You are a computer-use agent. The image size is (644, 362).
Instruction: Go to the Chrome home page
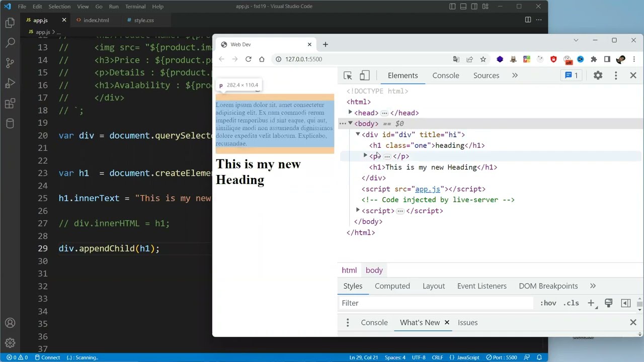pyautogui.click(x=262, y=59)
